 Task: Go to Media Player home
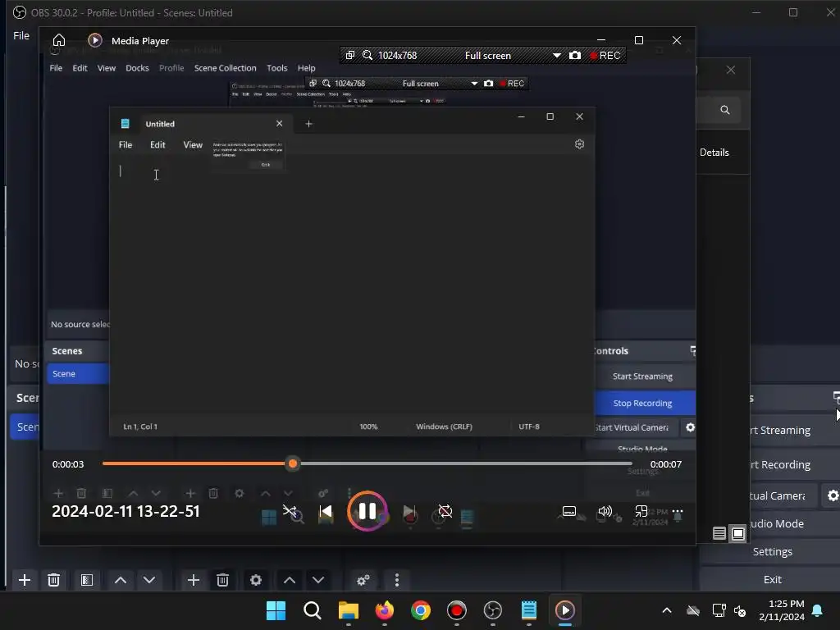(59, 41)
